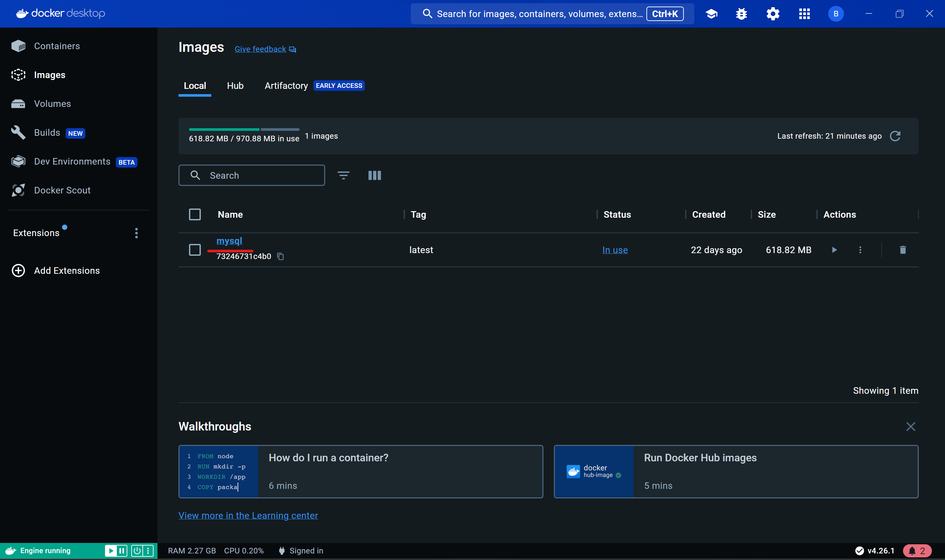Check the mysql image row checkbox
Screen dimensions: 945x560
pyautogui.click(x=195, y=250)
